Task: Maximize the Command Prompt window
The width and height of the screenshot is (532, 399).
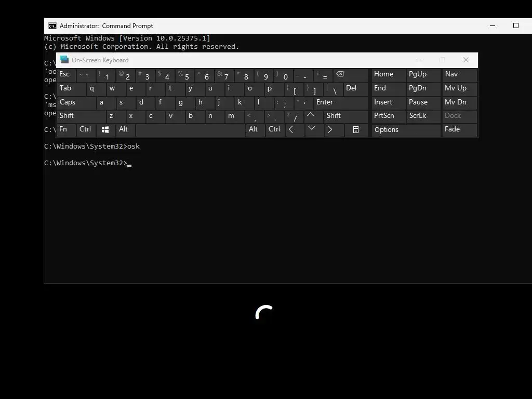Action: [516, 26]
